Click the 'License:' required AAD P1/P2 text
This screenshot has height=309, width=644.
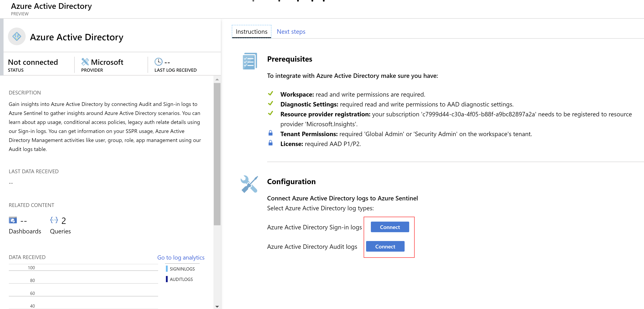320,144
